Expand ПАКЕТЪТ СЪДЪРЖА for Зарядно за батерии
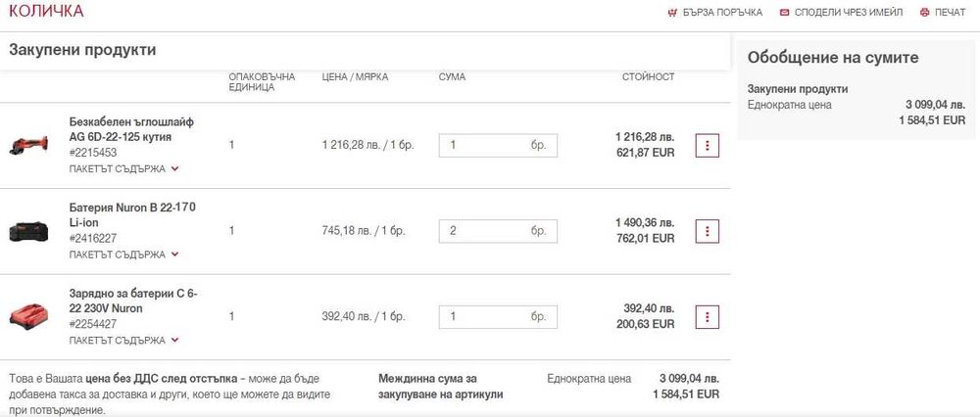980x417 pixels. pyautogui.click(x=123, y=341)
